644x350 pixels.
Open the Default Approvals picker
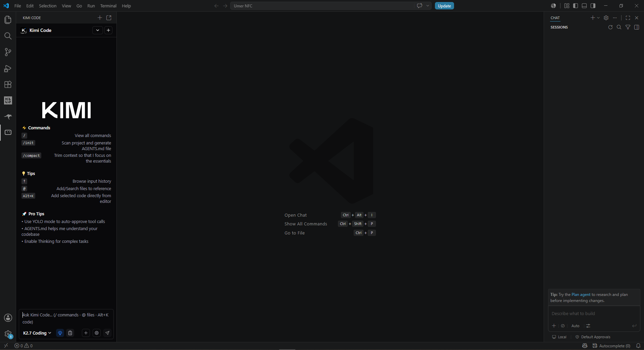coord(593,337)
